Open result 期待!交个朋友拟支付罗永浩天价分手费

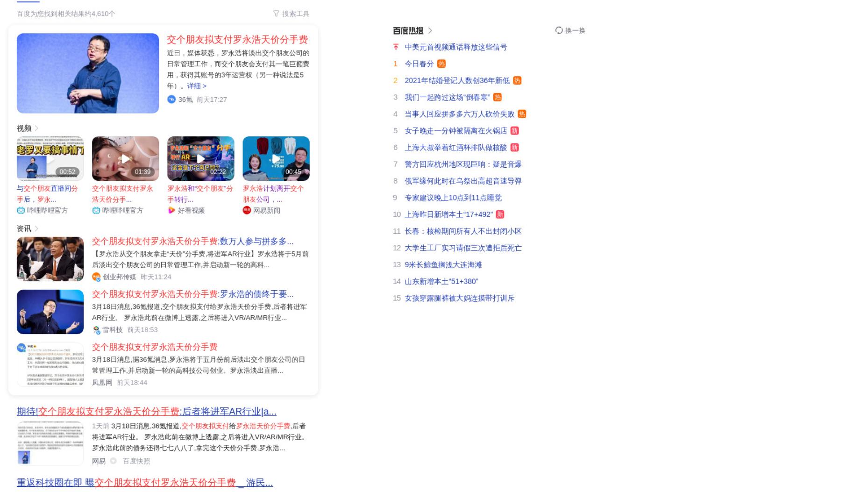[x=147, y=412]
